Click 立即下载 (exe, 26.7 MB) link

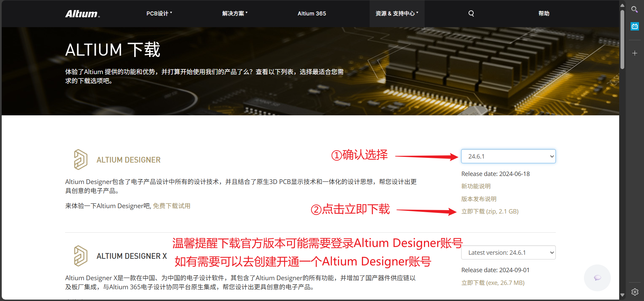(493, 283)
